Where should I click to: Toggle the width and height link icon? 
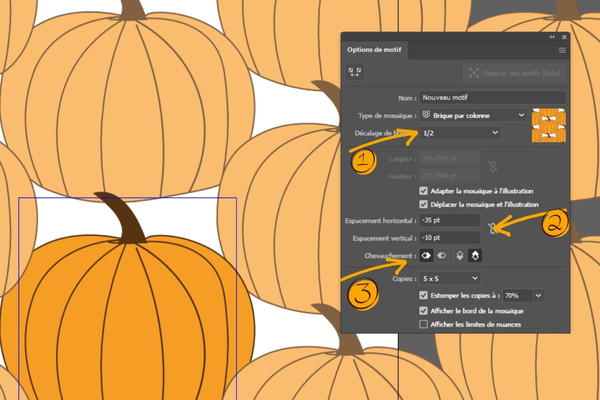point(493,167)
